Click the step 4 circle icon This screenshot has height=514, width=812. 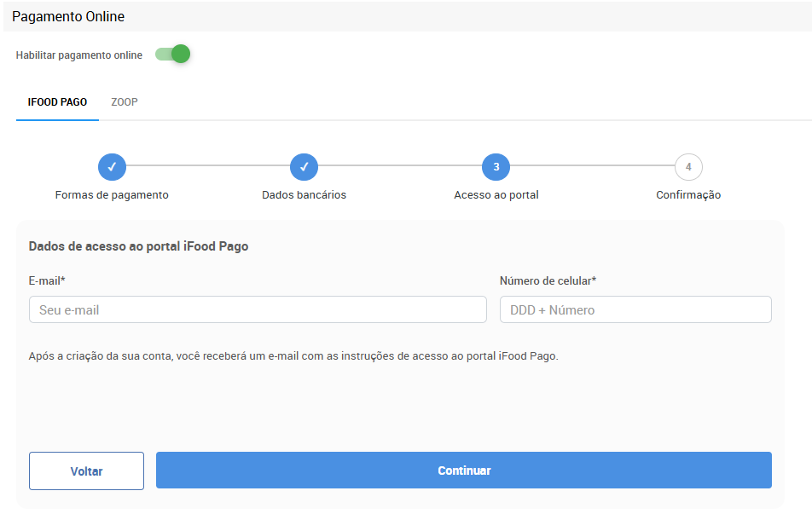(x=688, y=167)
